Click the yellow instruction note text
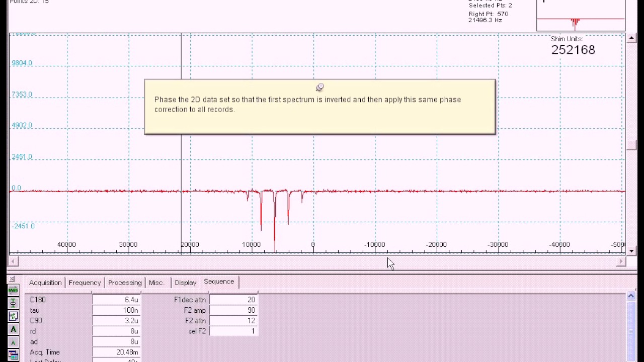This screenshot has height=362, width=644. pyautogui.click(x=307, y=105)
